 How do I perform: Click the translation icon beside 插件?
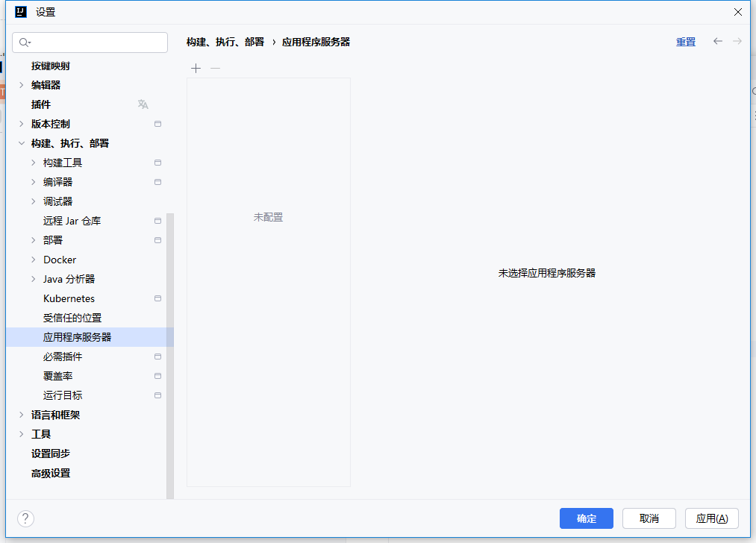click(x=143, y=104)
